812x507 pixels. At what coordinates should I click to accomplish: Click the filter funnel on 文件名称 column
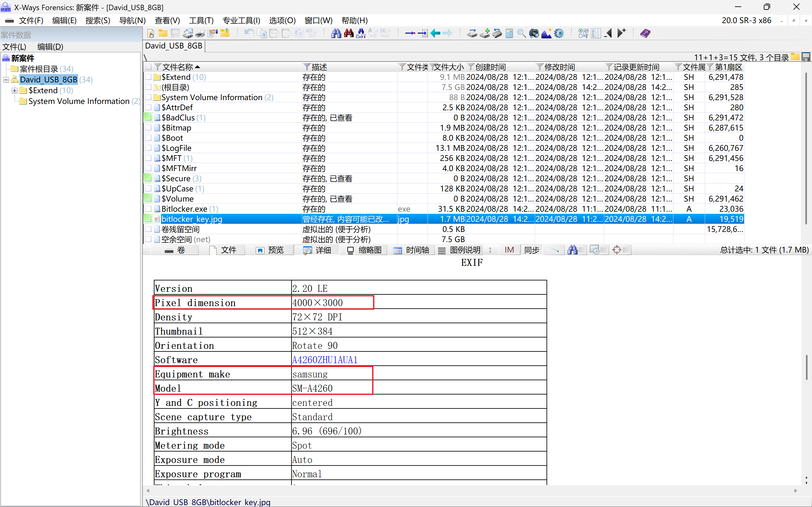158,67
